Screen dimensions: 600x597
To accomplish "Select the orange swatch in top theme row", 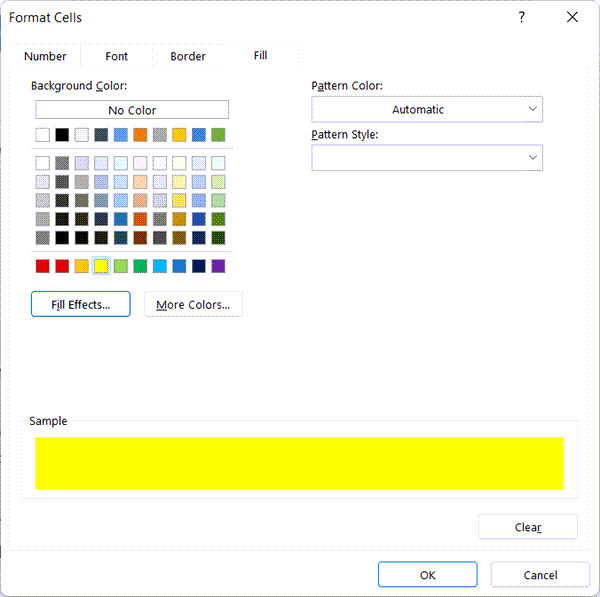I will point(140,135).
